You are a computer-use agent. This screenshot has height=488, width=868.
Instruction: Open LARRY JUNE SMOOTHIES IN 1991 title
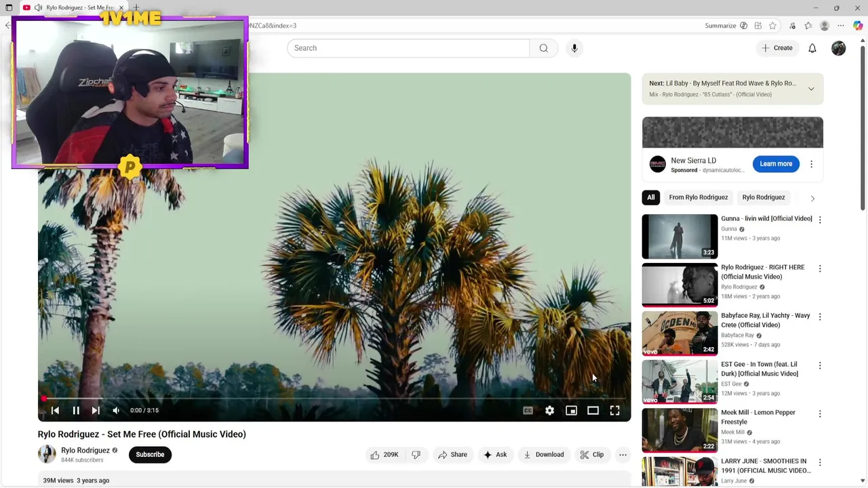point(766,466)
